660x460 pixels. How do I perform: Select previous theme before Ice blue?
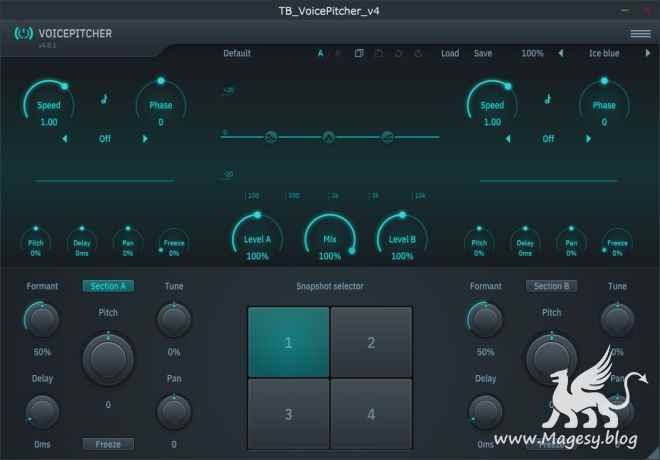[x=560, y=54]
